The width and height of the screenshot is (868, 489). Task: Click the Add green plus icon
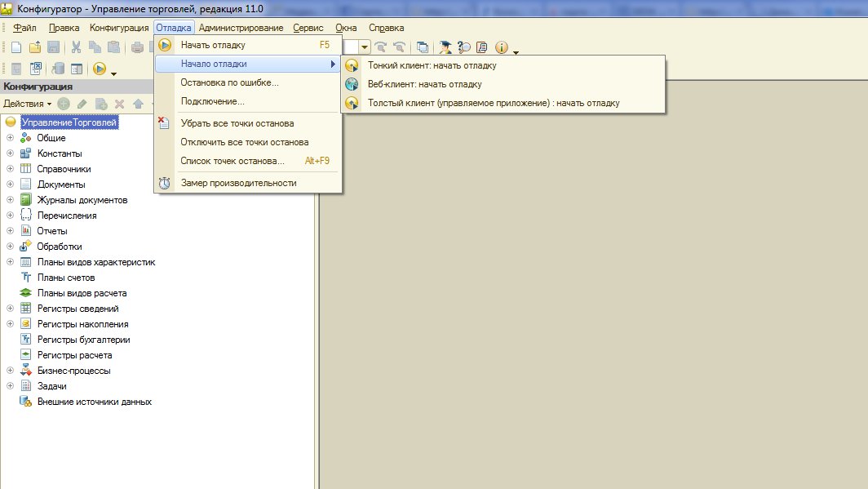pyautogui.click(x=64, y=104)
